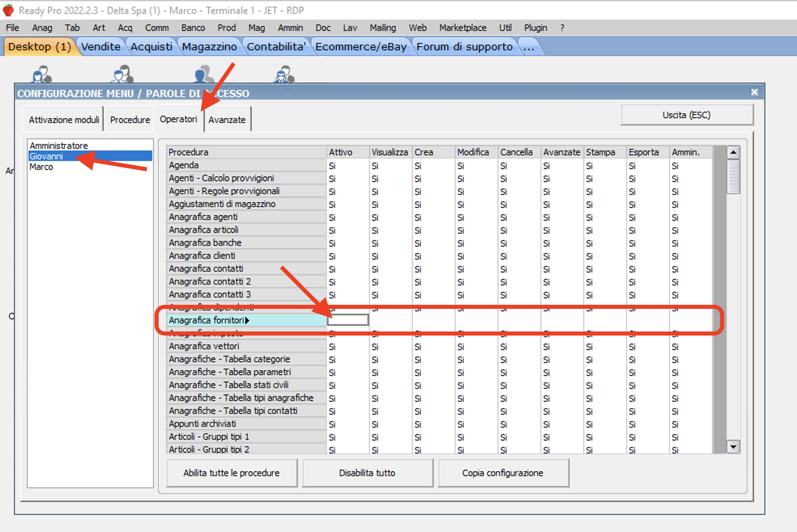Switch to the Magazzino tab

pyautogui.click(x=209, y=46)
